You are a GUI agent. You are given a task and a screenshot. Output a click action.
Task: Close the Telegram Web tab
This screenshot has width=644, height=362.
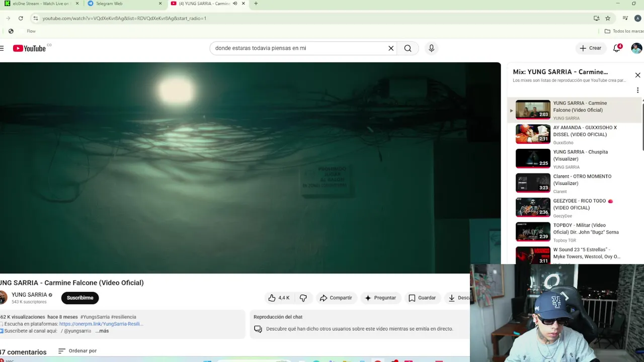pos(160,4)
